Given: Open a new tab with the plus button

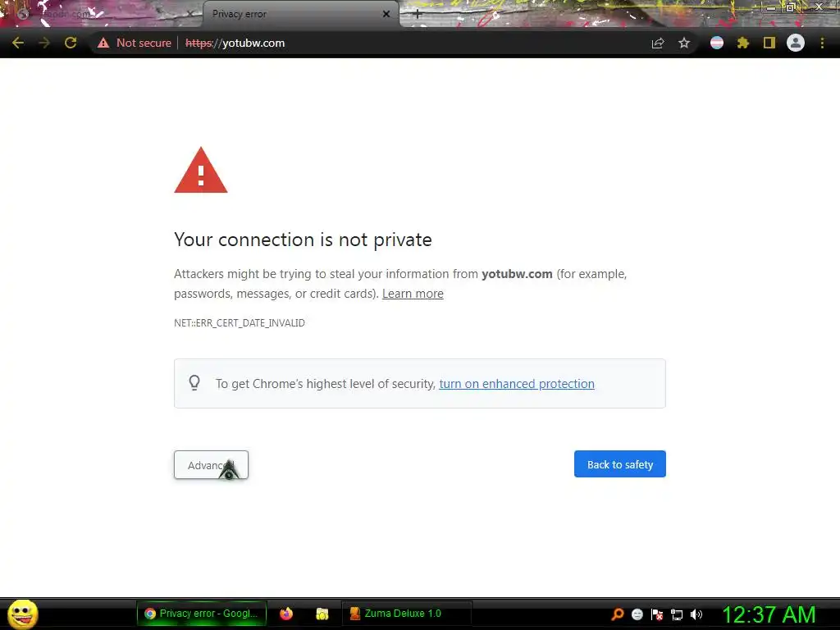Looking at the screenshot, I should pos(418,15).
